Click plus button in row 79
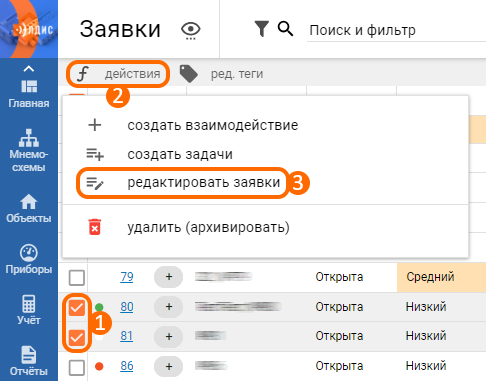Image resolution: width=486 pixels, height=381 pixels. (x=169, y=277)
